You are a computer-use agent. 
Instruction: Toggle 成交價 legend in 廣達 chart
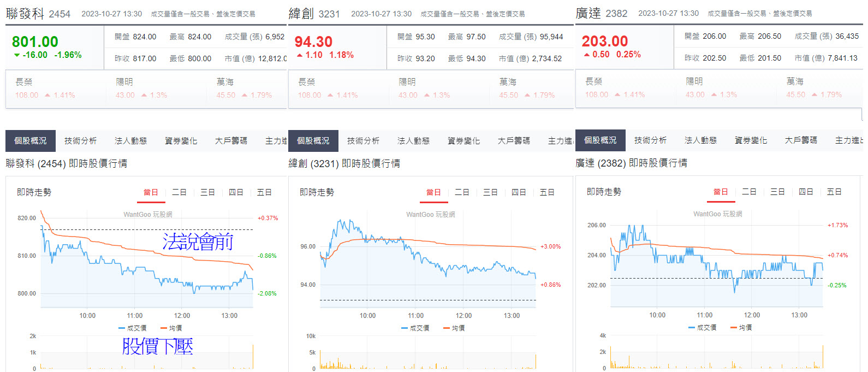pyautogui.click(x=702, y=328)
